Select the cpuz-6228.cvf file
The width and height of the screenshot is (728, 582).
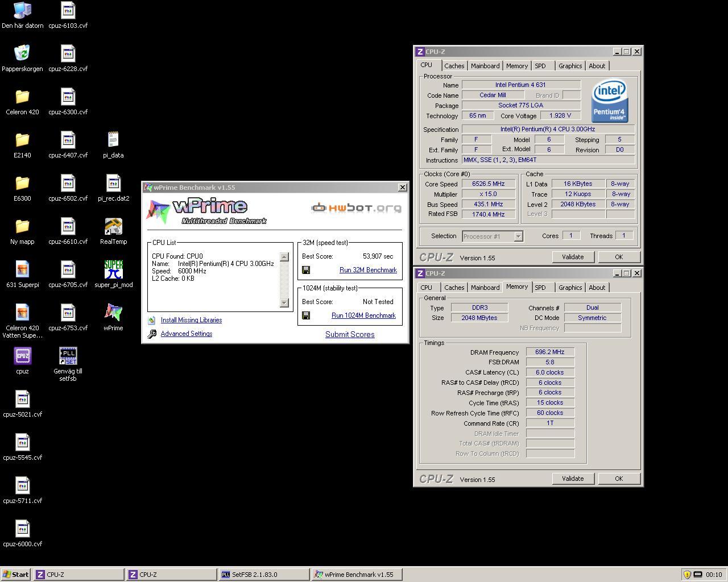(68, 59)
